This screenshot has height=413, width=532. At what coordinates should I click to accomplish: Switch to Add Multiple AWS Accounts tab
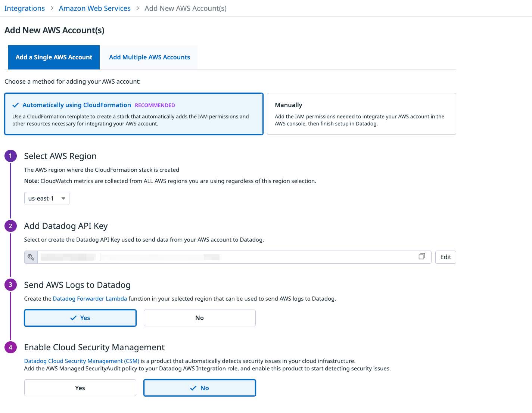click(x=149, y=57)
